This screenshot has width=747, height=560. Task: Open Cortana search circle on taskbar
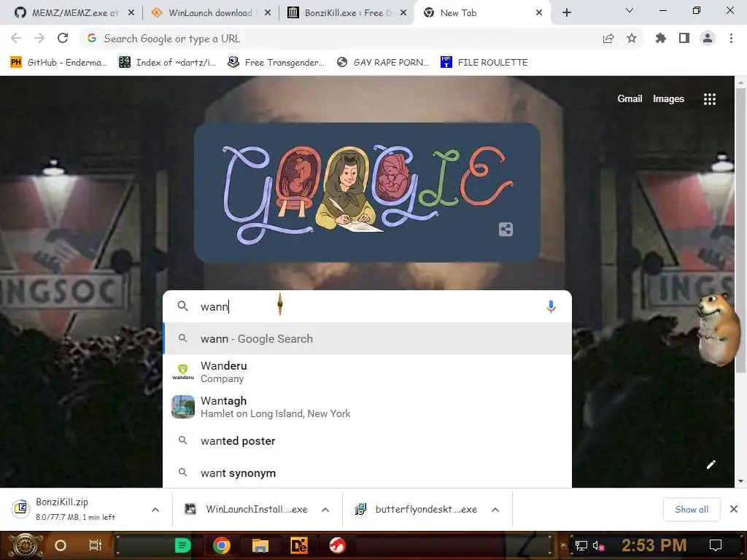click(x=61, y=545)
